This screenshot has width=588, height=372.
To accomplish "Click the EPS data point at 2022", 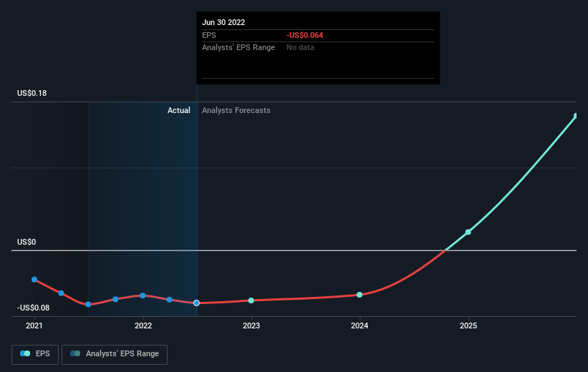I will point(143,295).
